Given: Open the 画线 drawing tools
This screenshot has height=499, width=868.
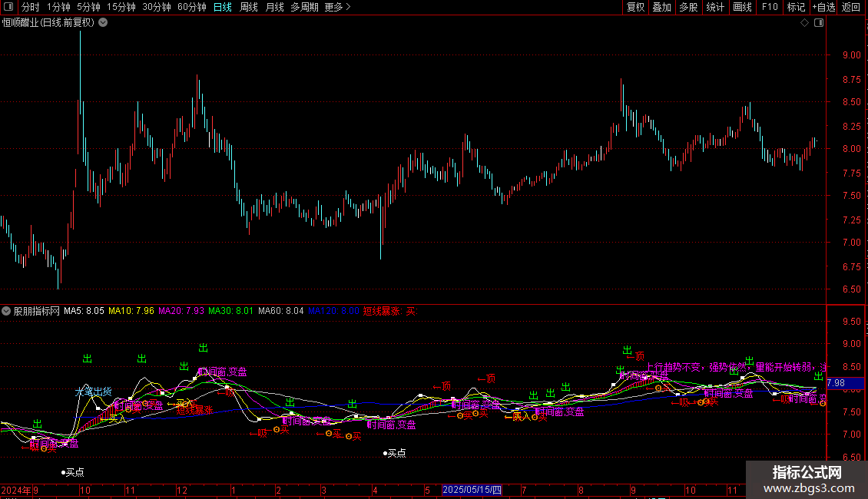Looking at the screenshot, I should [x=742, y=7].
